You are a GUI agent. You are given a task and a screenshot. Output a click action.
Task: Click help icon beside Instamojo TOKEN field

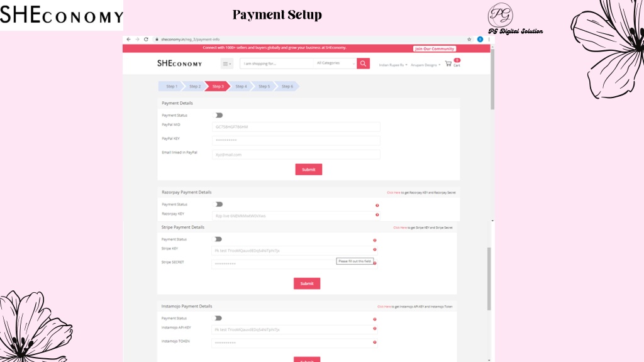[x=375, y=342]
